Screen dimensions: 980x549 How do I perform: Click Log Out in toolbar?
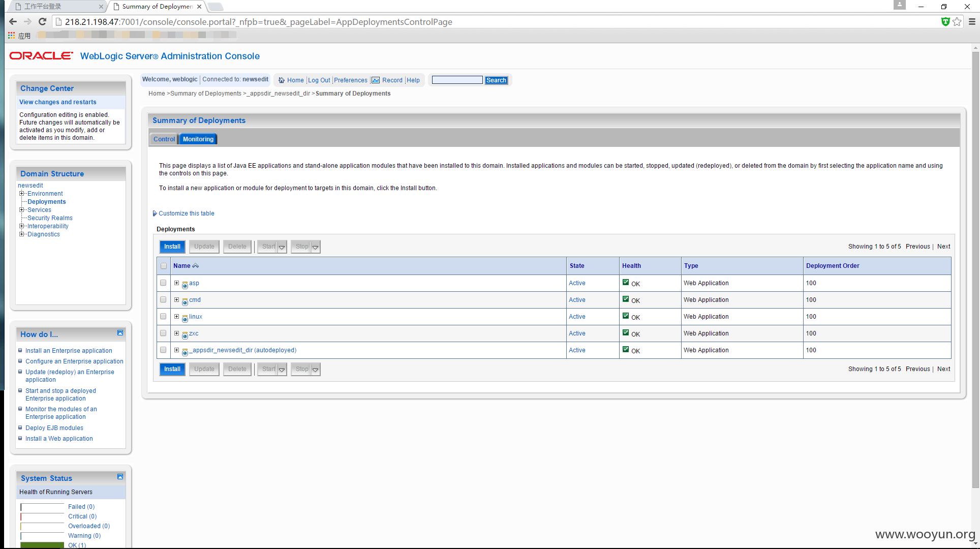319,80
